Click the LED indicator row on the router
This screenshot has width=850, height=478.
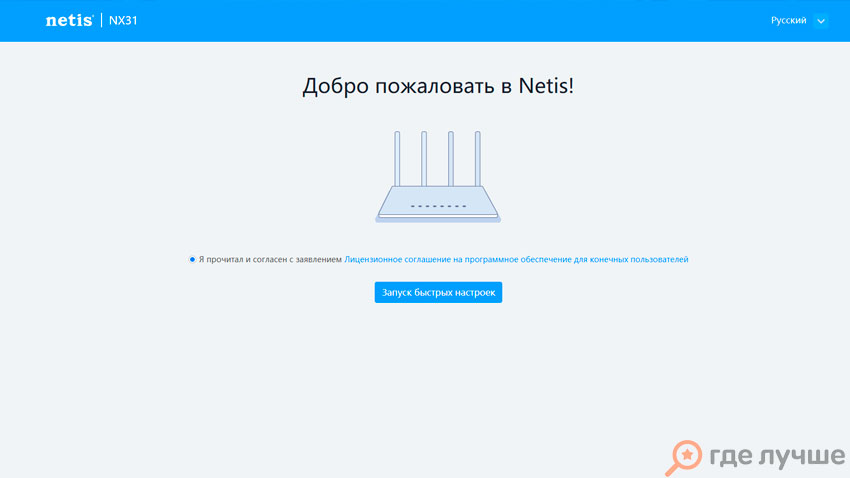pyautogui.click(x=438, y=206)
